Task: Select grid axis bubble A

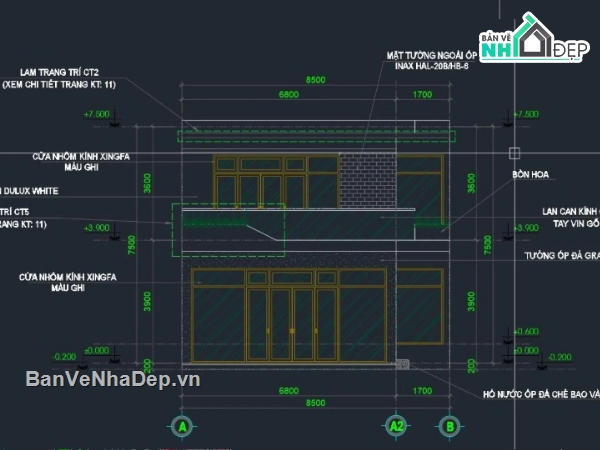Action: [x=182, y=426]
